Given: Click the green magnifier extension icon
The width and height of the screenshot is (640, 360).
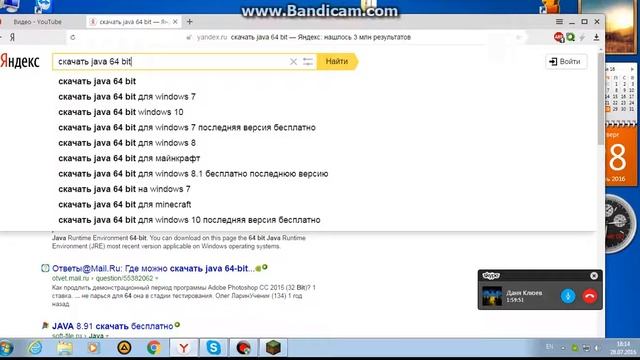Looking at the screenshot, I should coord(570,37).
